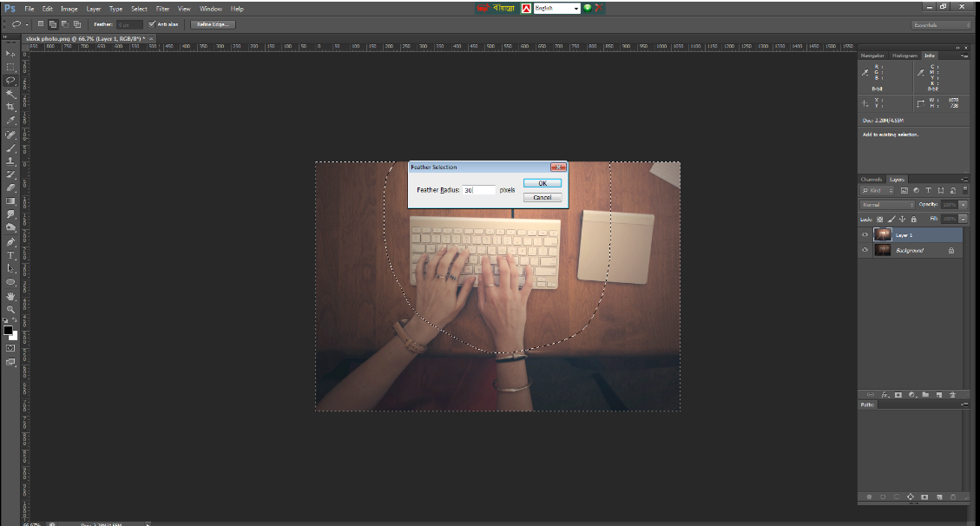The width and height of the screenshot is (980, 526).
Task: Switch to the Channels tab
Action: click(x=871, y=179)
